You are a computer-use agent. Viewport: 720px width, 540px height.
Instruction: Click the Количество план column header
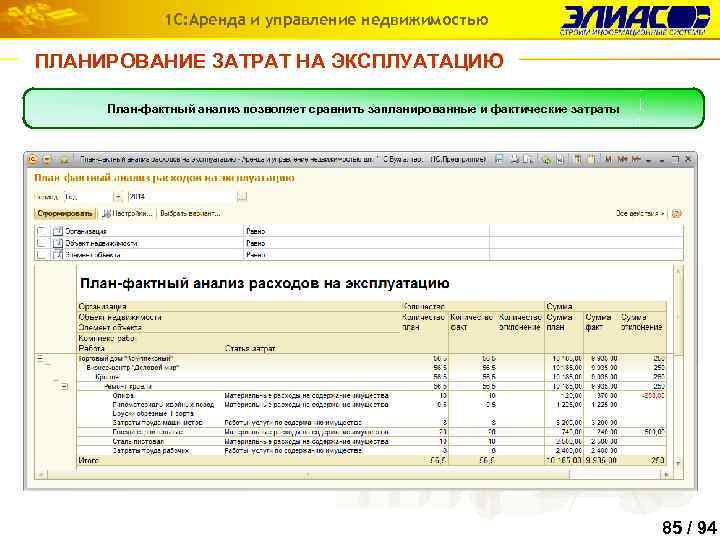[x=423, y=322]
